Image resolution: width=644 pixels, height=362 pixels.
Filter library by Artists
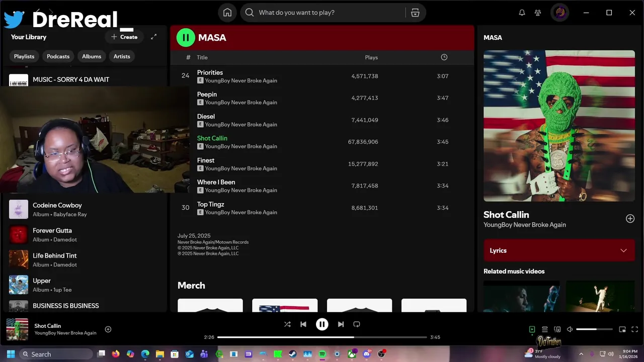tap(122, 56)
